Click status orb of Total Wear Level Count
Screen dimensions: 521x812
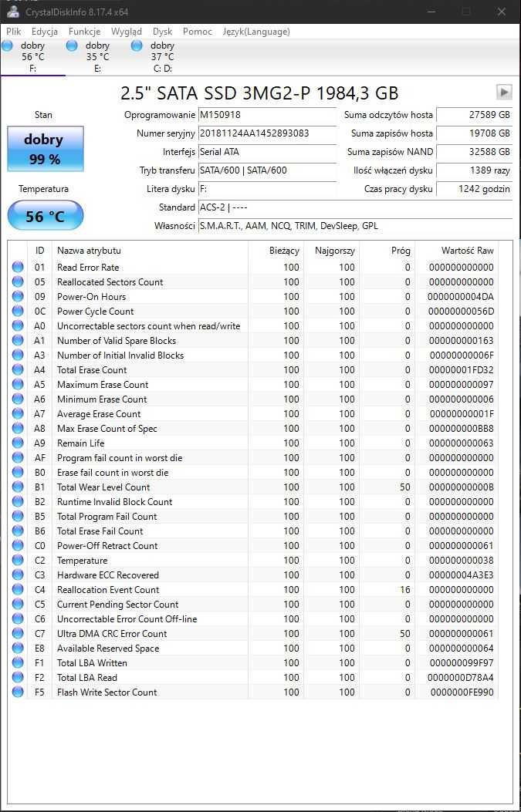18,487
